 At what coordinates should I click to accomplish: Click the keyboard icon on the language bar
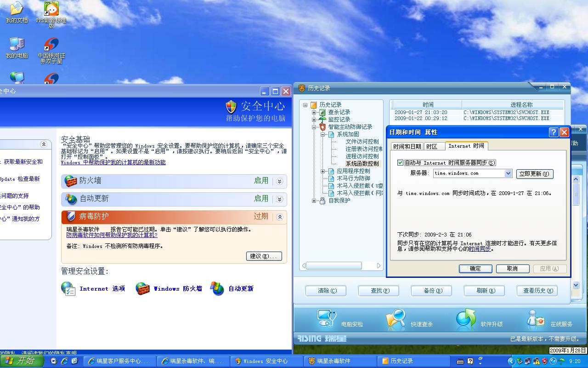(460, 361)
